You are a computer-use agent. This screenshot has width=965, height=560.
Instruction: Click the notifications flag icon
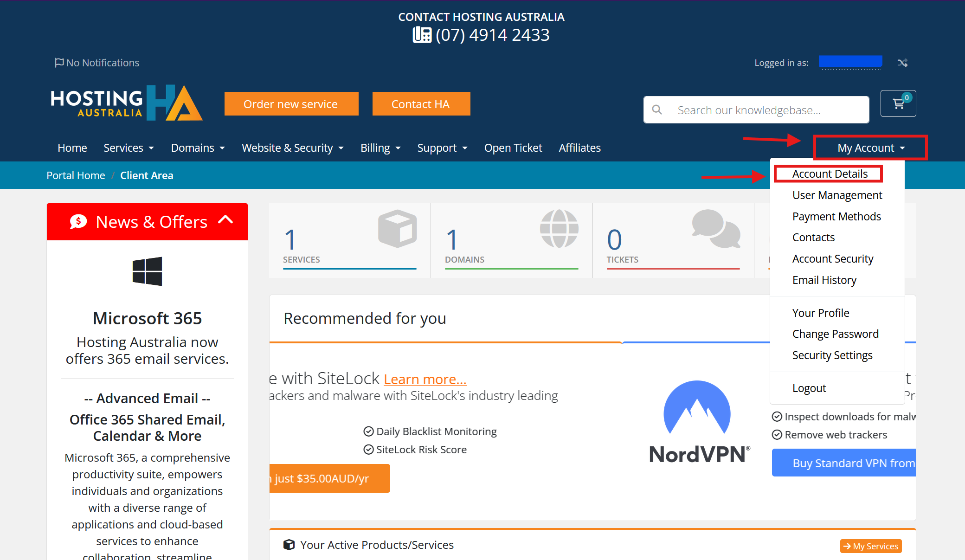click(x=59, y=62)
